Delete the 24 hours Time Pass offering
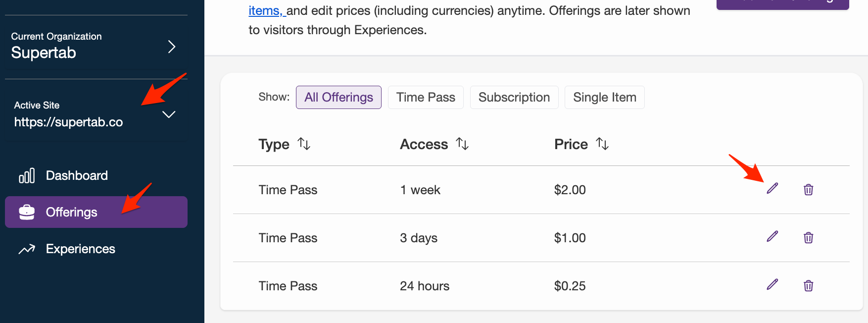Screen dimensions: 868x323 [x=808, y=285]
